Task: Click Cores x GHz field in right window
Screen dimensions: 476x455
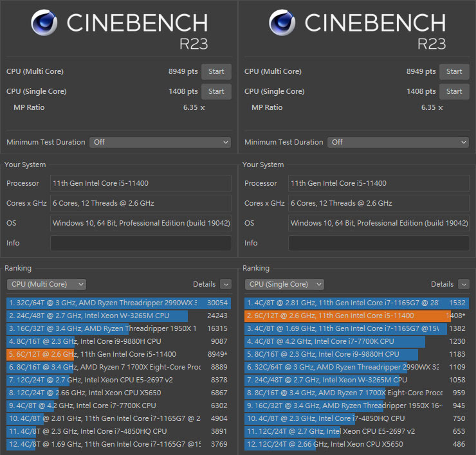Action: tap(379, 203)
